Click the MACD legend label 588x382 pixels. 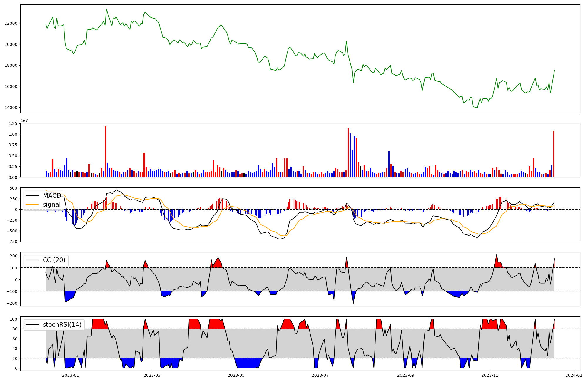coord(52,196)
